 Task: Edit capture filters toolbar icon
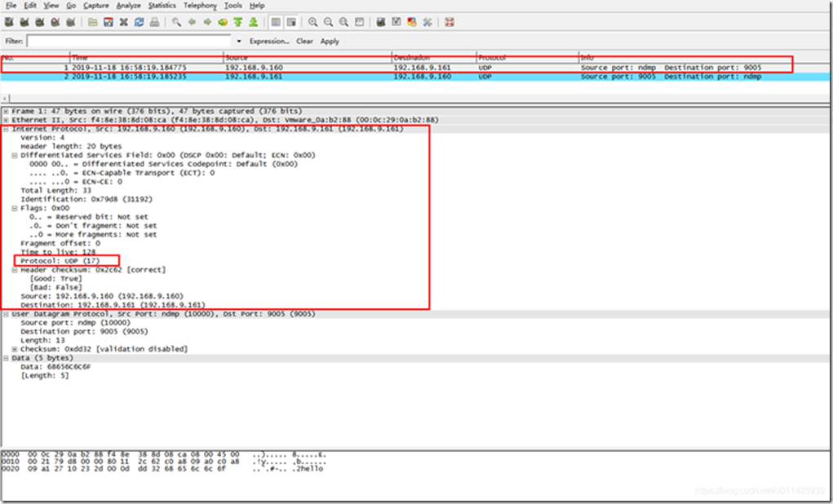coord(381,22)
